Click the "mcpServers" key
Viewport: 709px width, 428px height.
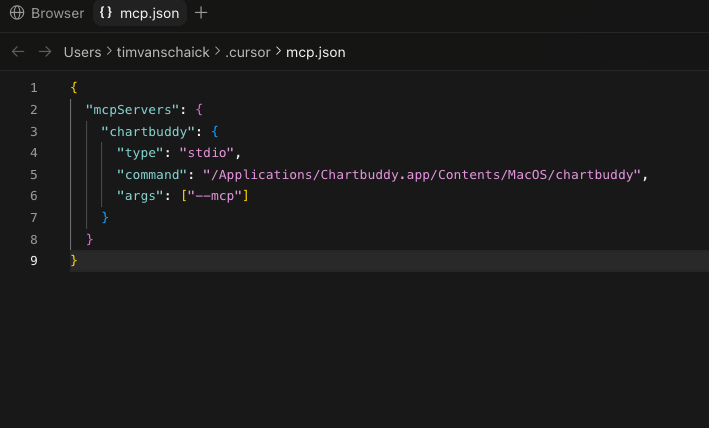coord(132,110)
